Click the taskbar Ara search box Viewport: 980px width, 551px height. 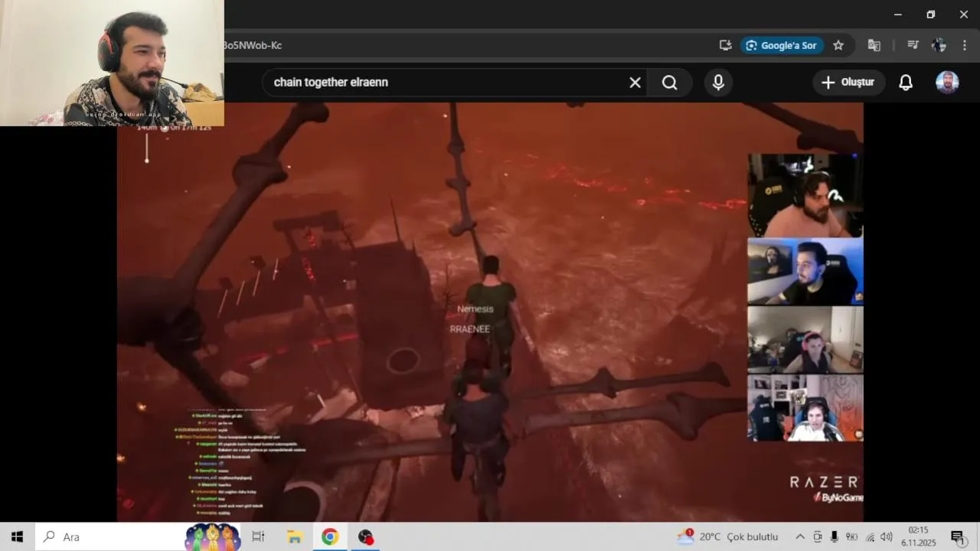pyautogui.click(x=138, y=537)
